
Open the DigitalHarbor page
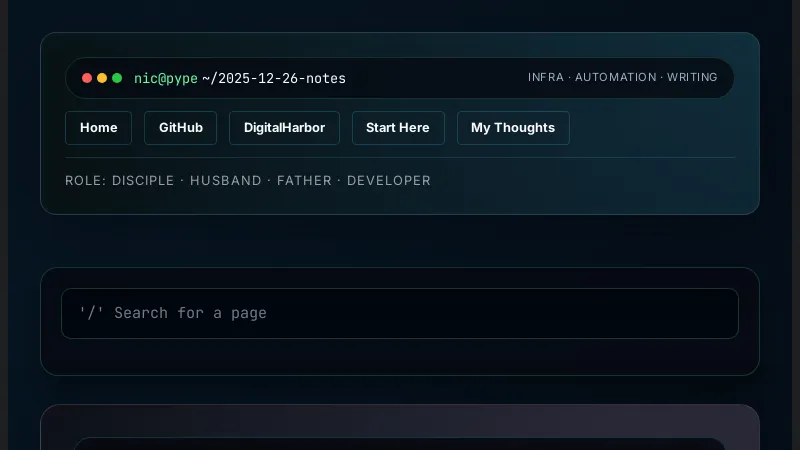coord(284,128)
